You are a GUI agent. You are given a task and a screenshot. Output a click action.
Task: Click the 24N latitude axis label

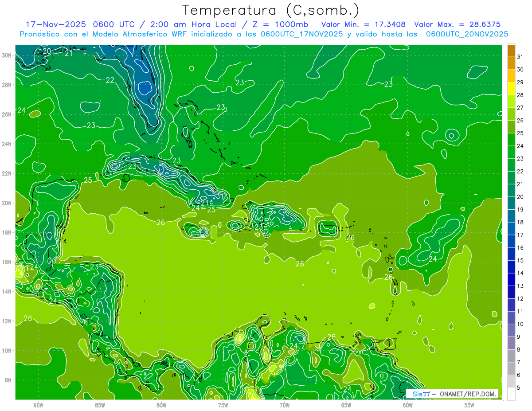click(x=7, y=144)
